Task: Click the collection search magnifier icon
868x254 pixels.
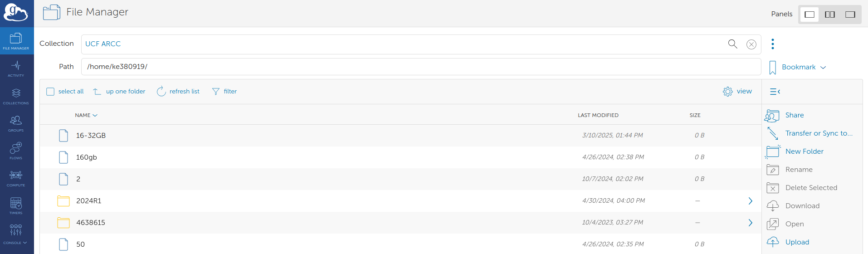Action: point(732,44)
